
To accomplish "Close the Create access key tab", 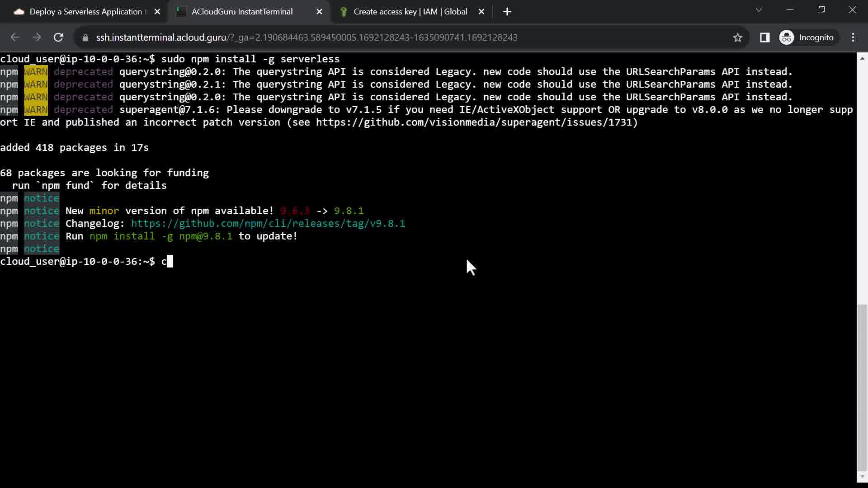I will (481, 12).
